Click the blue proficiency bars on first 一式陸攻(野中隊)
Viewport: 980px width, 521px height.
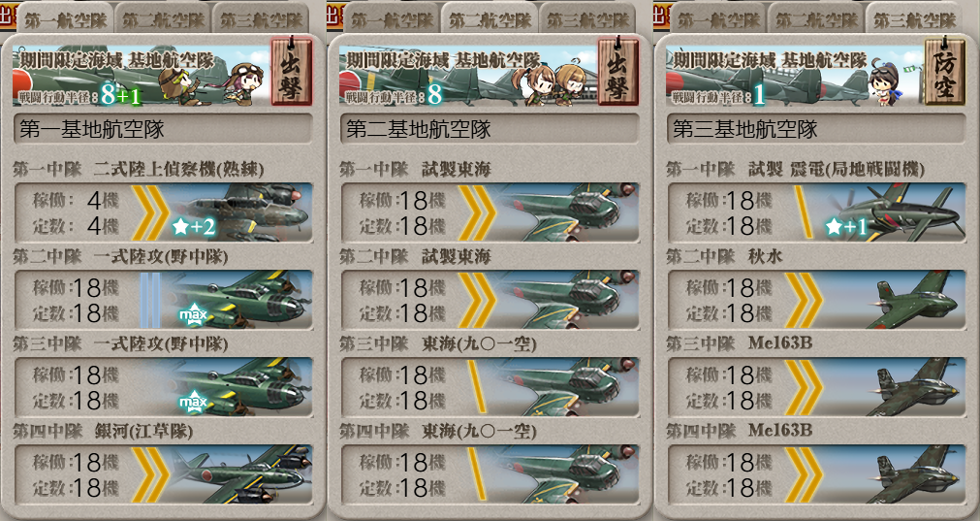(x=150, y=300)
